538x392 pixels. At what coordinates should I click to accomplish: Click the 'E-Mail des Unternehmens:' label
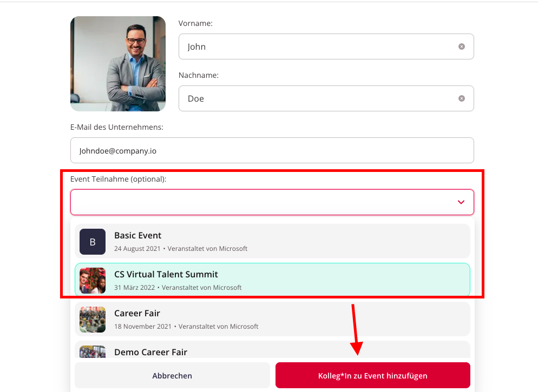click(x=117, y=127)
